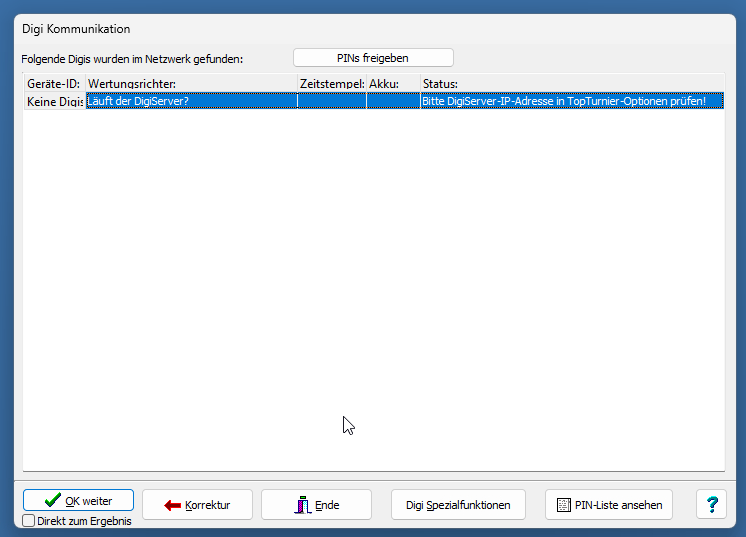Click the Wertungsrichter column header
This screenshot has height=537, width=746.
pos(190,84)
